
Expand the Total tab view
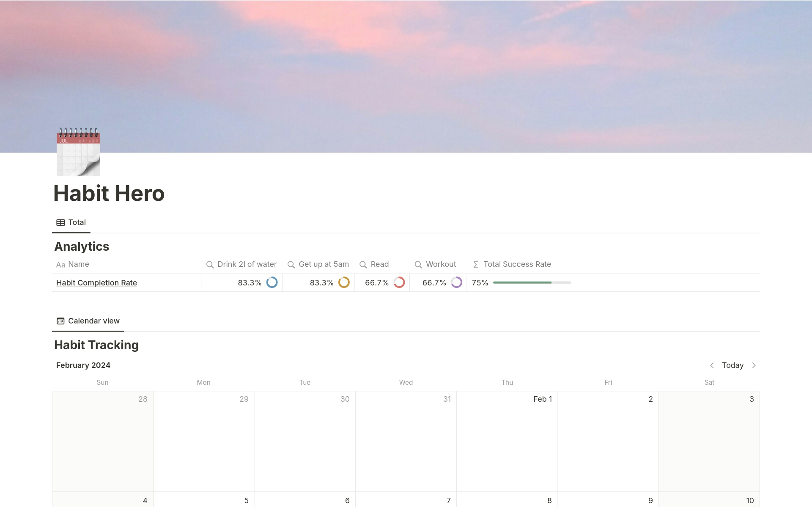click(x=71, y=222)
